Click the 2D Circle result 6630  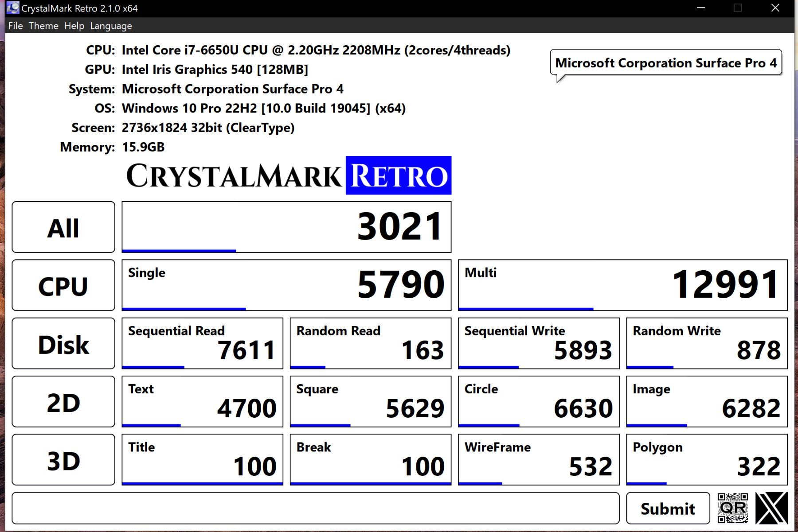point(539,401)
